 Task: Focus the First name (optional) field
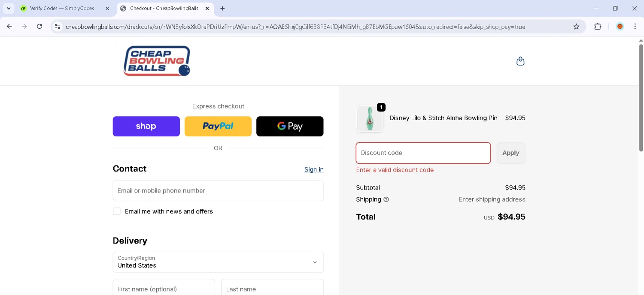tap(164, 287)
